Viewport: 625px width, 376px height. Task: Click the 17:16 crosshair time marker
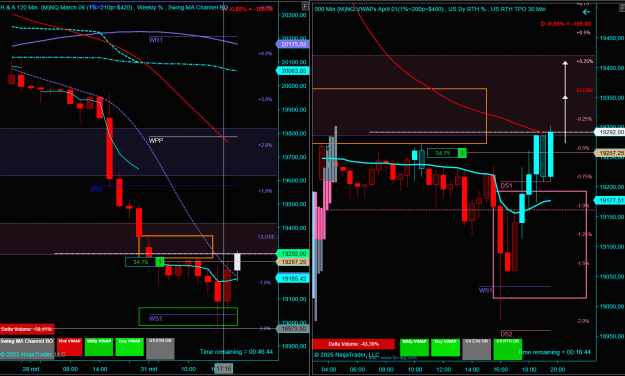click(223, 369)
